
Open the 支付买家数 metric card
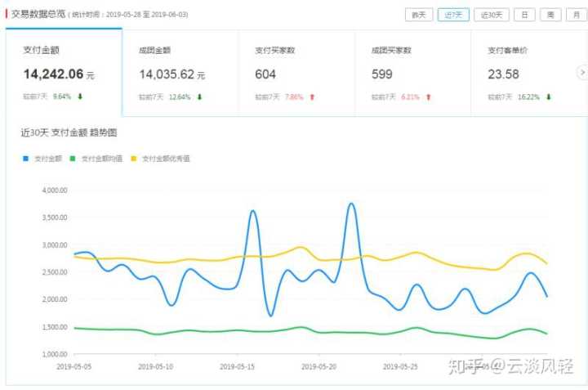pyautogui.click(x=296, y=73)
